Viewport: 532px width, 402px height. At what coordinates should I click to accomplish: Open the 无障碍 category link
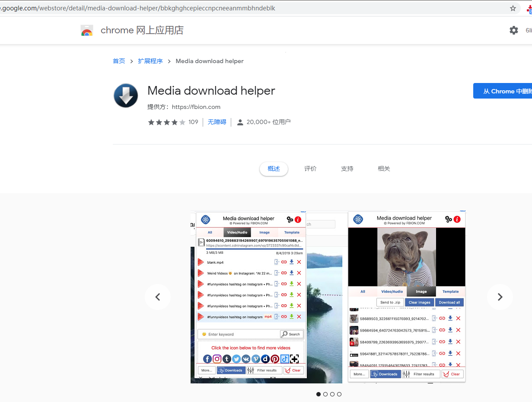click(217, 122)
